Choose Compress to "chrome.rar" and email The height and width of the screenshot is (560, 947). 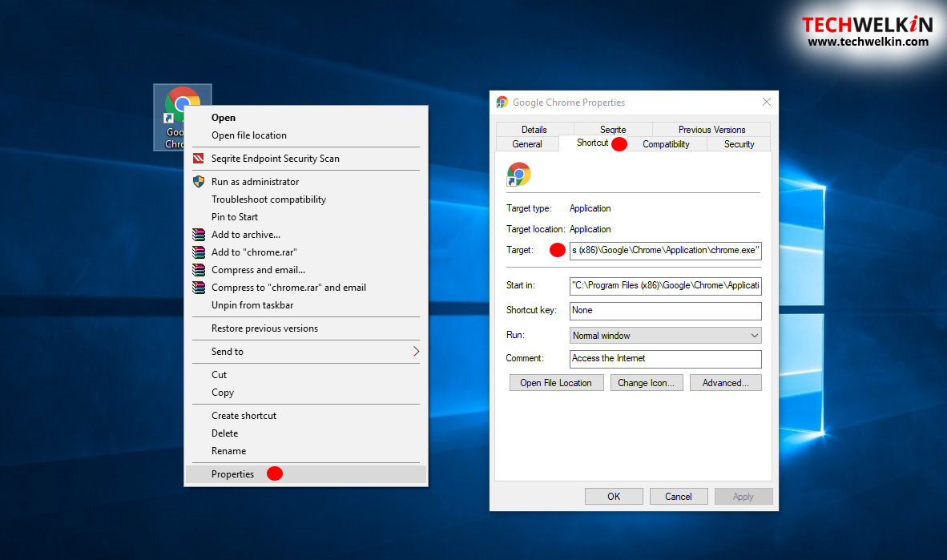pyautogui.click(x=305, y=288)
